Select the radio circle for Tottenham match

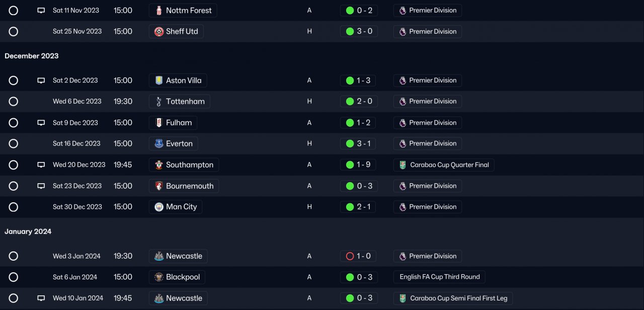14,102
